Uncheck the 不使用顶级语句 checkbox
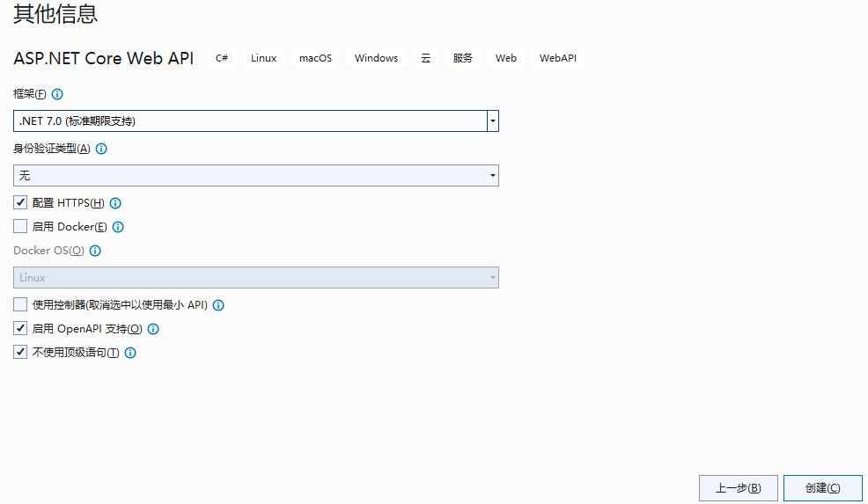Image resolution: width=868 pixels, height=504 pixels. click(20, 352)
